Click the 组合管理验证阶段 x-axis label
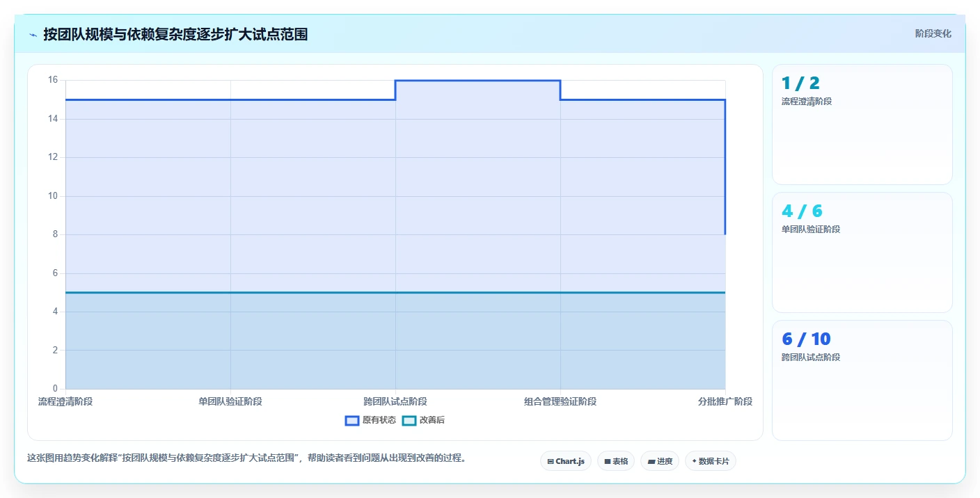Viewport: 980px width, 498px height. coord(560,401)
